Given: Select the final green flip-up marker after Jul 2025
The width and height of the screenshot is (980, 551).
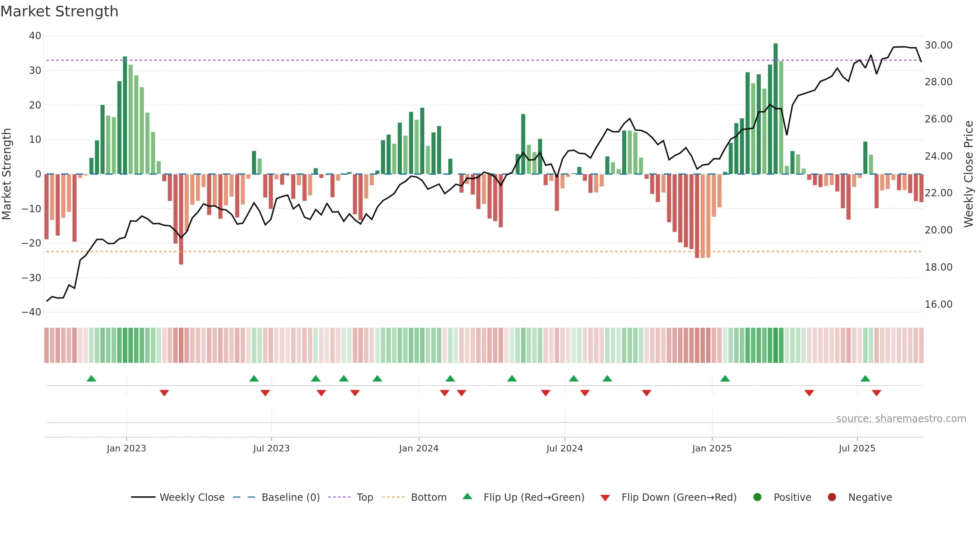Looking at the screenshot, I should 865,378.
